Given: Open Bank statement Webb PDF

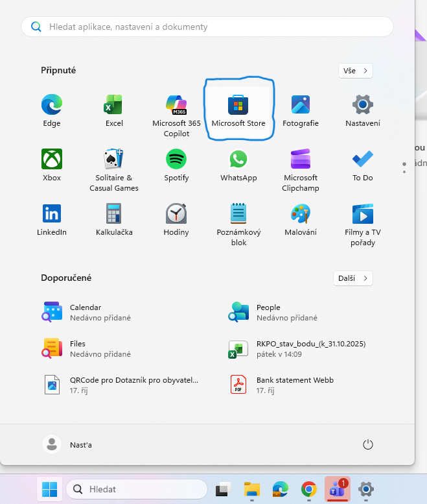Looking at the screenshot, I should click(x=295, y=385).
